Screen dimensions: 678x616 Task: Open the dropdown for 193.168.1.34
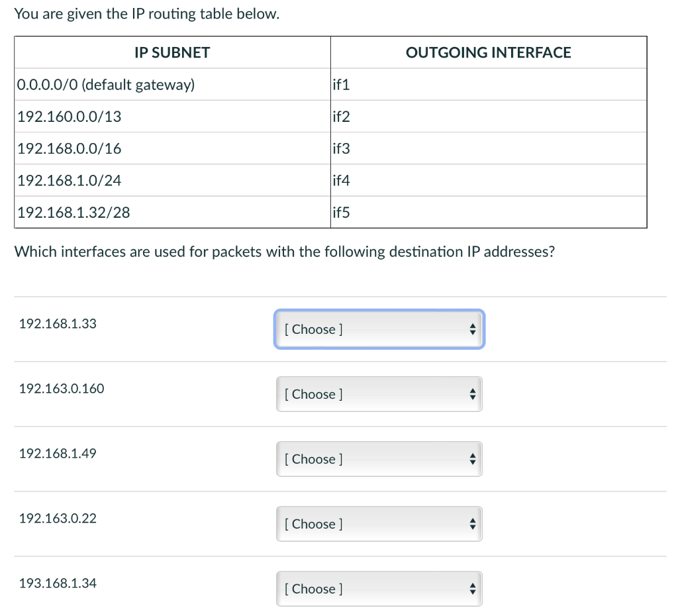coord(379,588)
